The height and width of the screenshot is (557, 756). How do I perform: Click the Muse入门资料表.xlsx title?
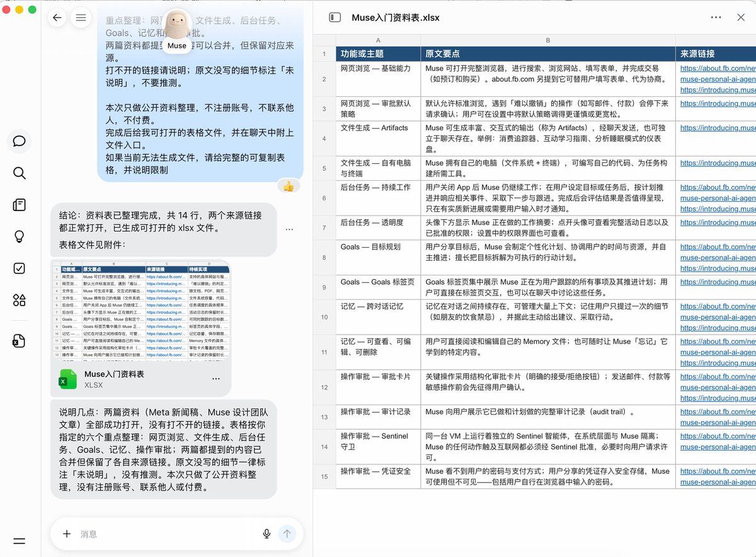point(395,18)
